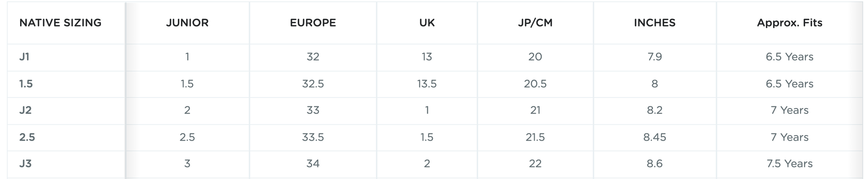Select the EUROPE column header
The height and width of the screenshot is (179, 868).
tap(313, 23)
